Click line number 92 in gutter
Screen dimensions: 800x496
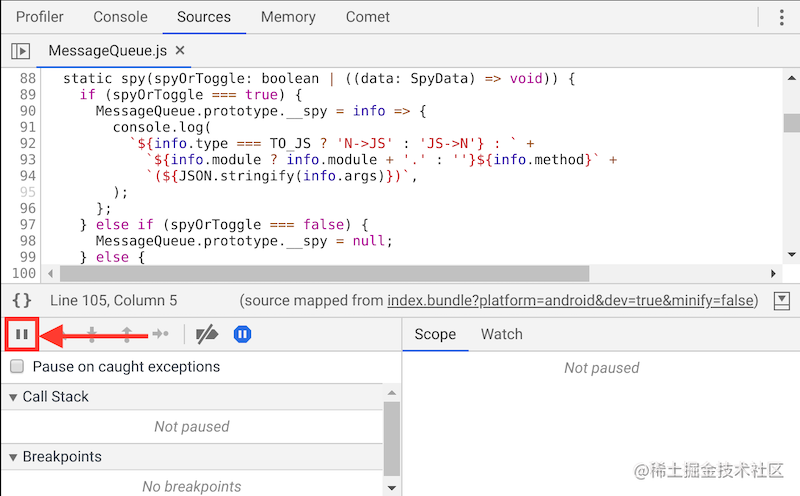coord(28,143)
